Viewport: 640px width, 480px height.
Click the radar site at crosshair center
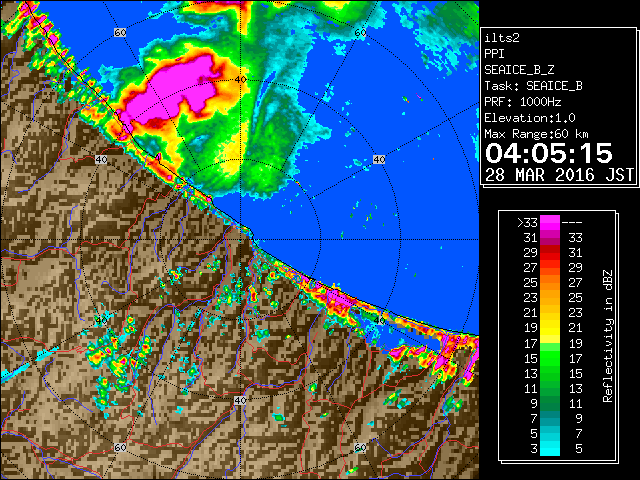tap(240, 240)
